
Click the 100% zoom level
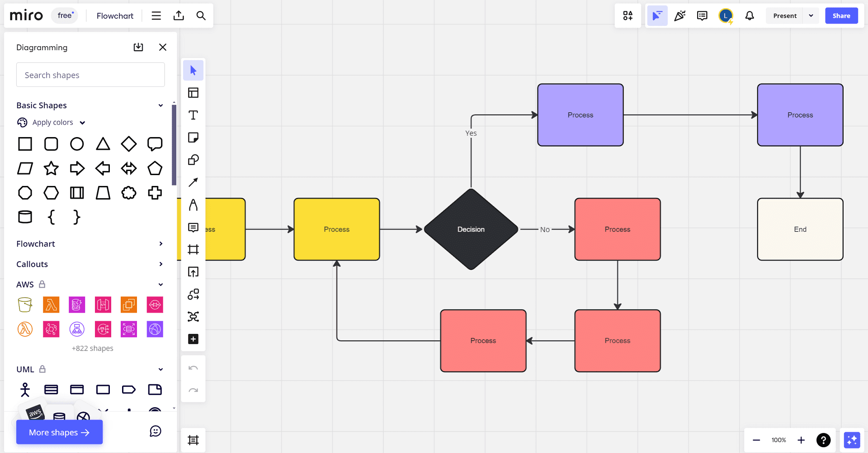coord(778,440)
